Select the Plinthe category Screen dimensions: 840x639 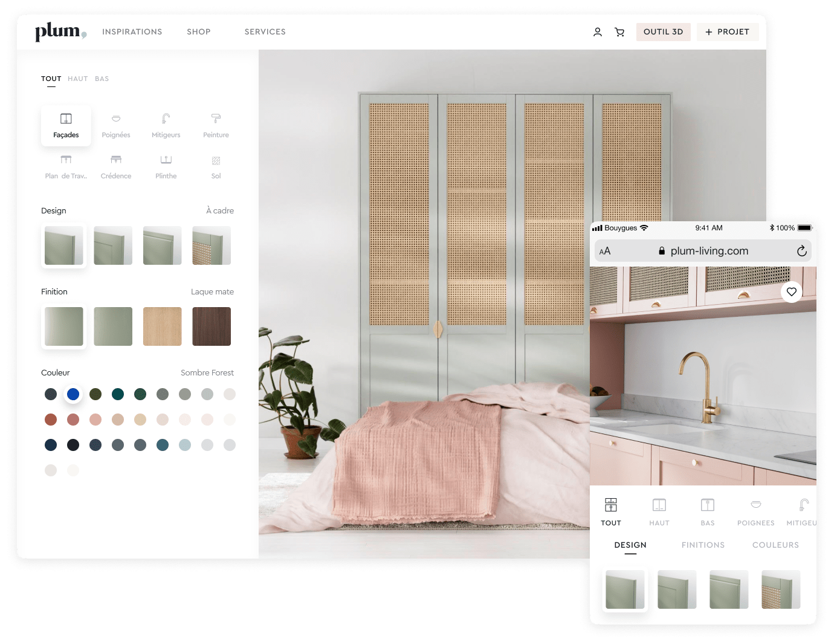coord(166,167)
